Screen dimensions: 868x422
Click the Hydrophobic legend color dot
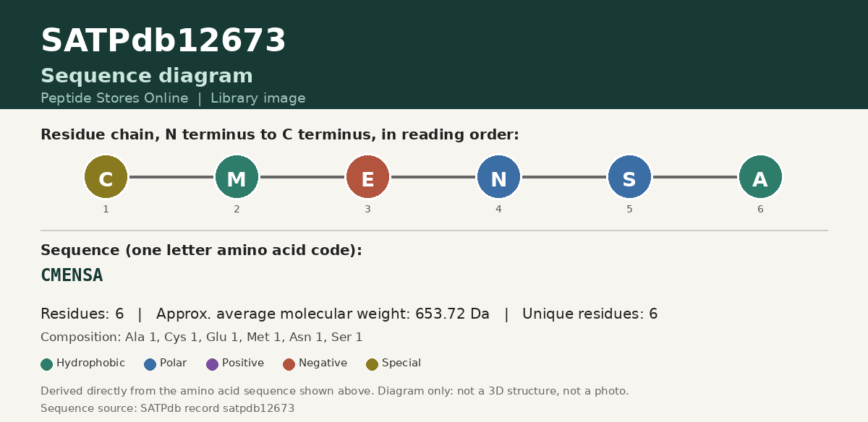click(47, 364)
